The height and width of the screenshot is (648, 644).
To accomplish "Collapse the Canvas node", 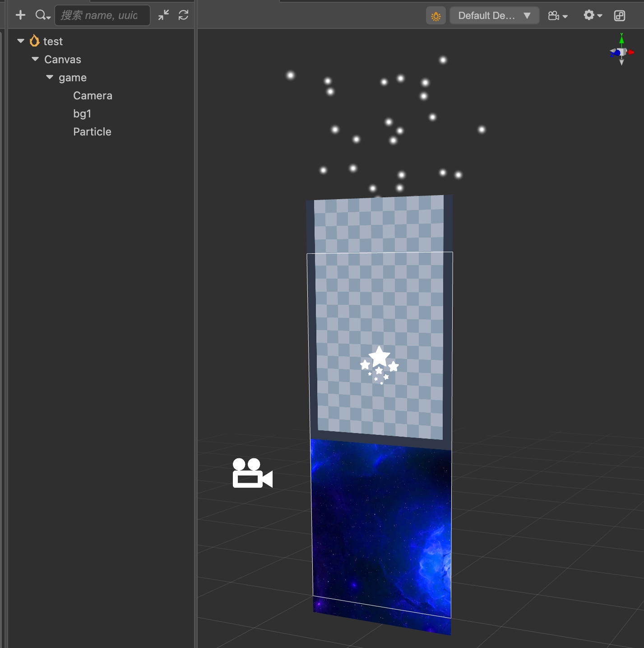I will (x=35, y=59).
